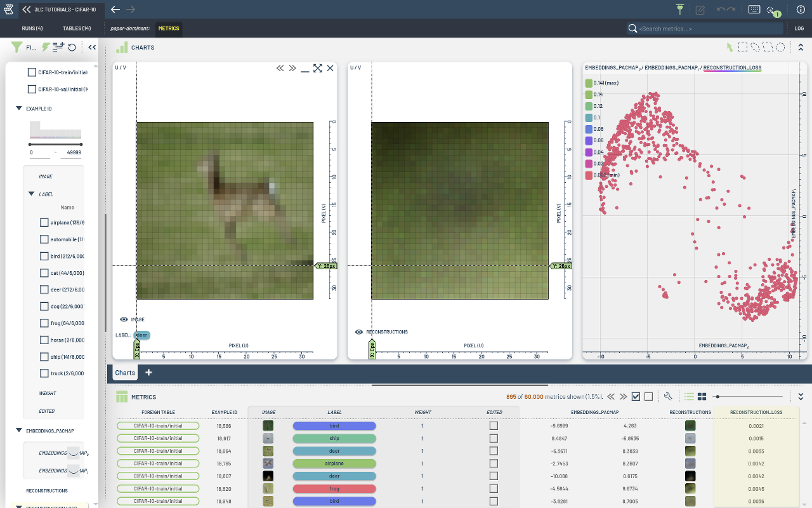Screen dimensions: 812x508
Task: Go fullscreen on the image chart
Action: pyautogui.click(x=317, y=68)
